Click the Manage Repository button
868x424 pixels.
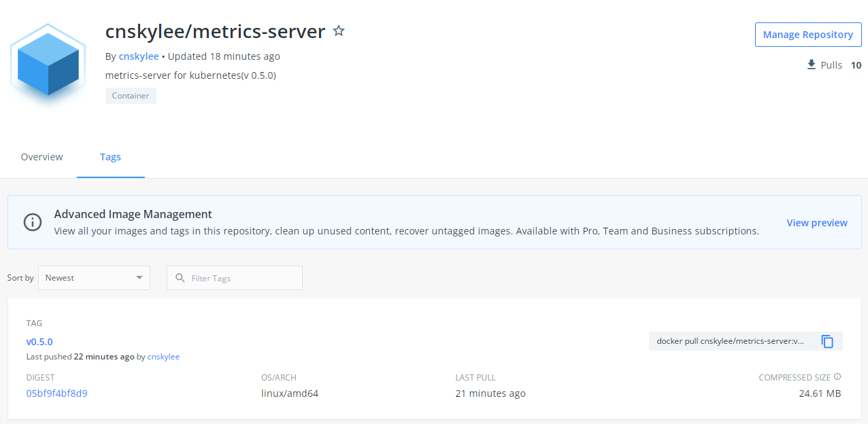tap(808, 34)
